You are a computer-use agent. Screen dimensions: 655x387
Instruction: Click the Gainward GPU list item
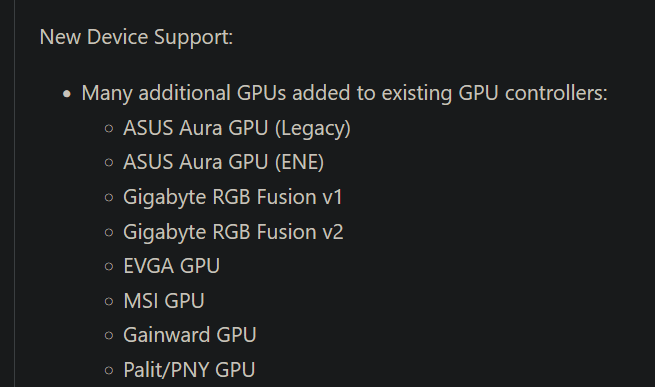click(x=190, y=335)
